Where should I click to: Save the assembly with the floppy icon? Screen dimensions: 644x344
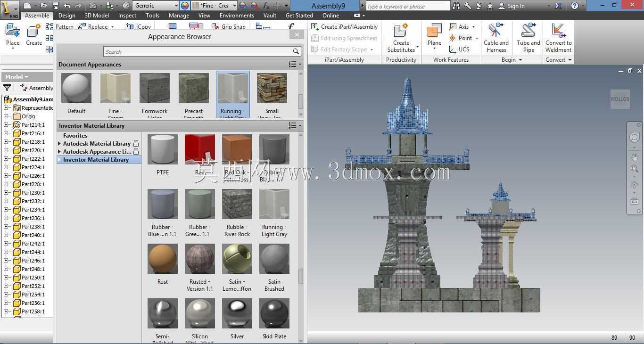pos(55,6)
